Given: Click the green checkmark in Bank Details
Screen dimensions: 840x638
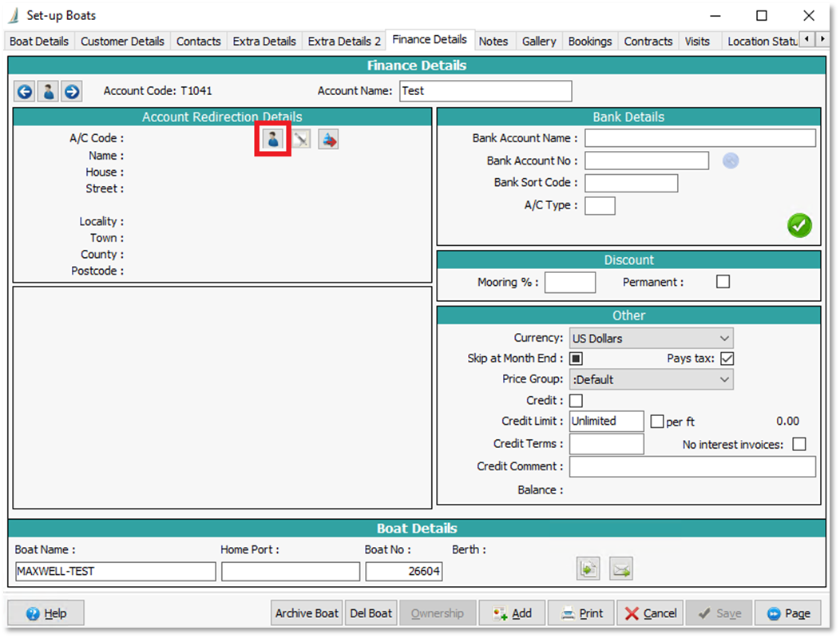Looking at the screenshot, I should 798,226.
